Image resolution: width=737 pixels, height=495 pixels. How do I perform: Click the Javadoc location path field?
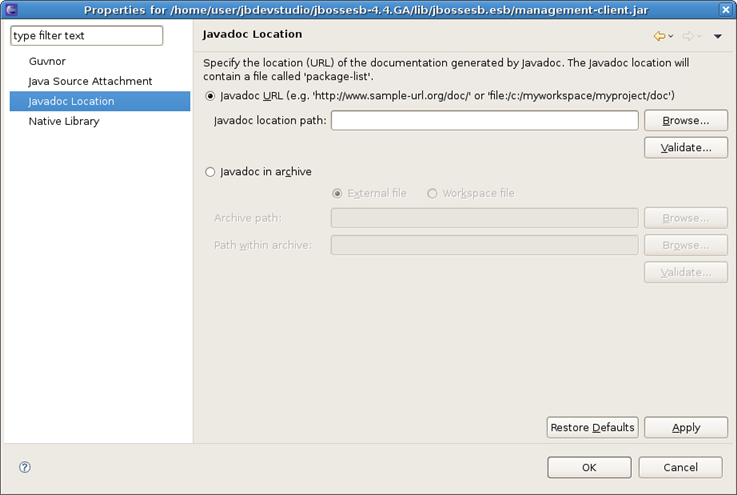(484, 120)
